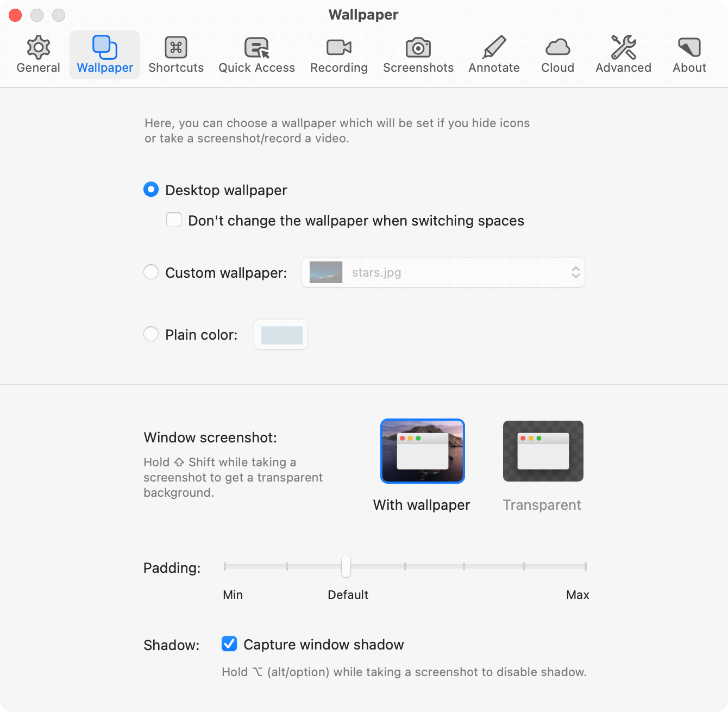The image size is (728, 712).
Task: Select the Custom wallpaper radio option
Action: 151,272
